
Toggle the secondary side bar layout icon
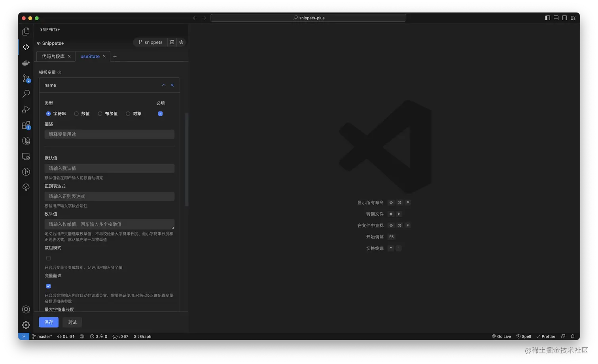564,18
